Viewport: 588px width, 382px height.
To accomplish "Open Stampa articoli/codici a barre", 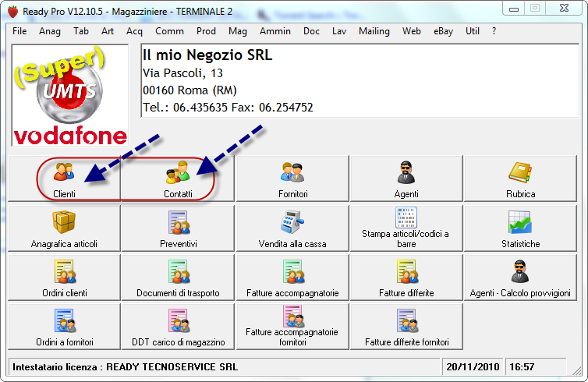I will coord(406,228).
